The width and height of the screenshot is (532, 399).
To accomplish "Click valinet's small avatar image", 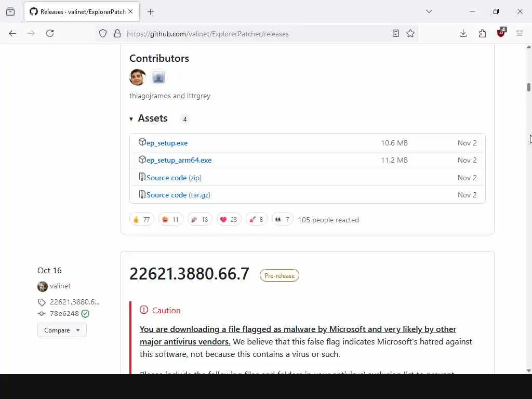I will coord(43,286).
